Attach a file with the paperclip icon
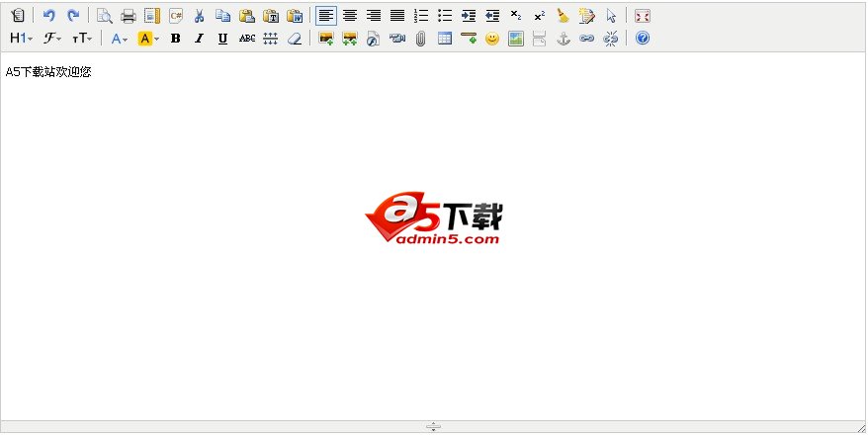Image resolution: width=868 pixels, height=437 pixels. point(421,39)
